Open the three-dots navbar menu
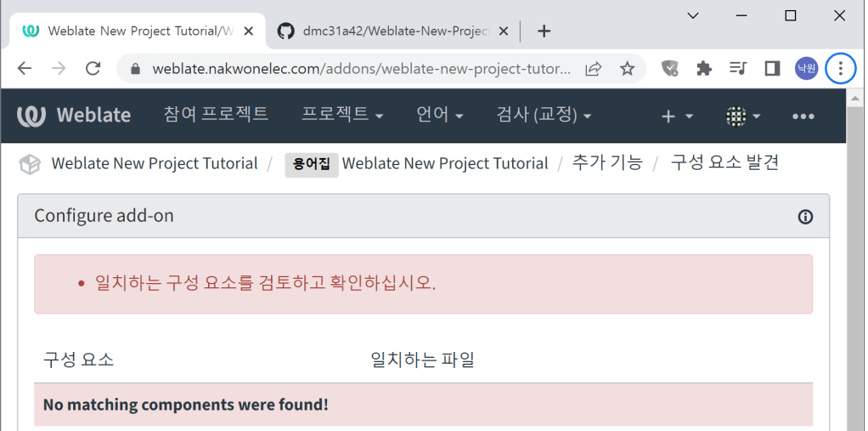Screen dimensions: 868x431 803,116
